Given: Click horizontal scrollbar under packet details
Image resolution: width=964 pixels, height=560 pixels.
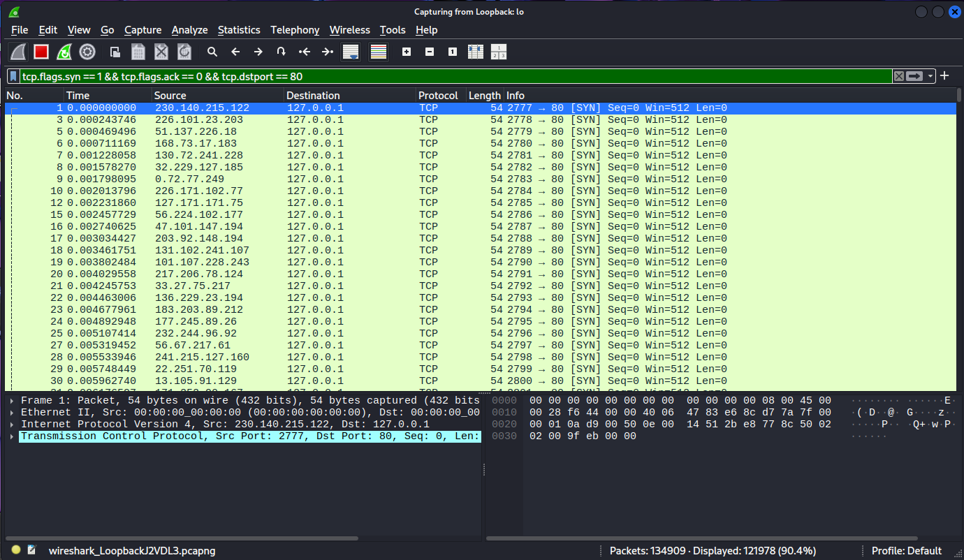Looking at the screenshot, I should (x=182, y=538).
